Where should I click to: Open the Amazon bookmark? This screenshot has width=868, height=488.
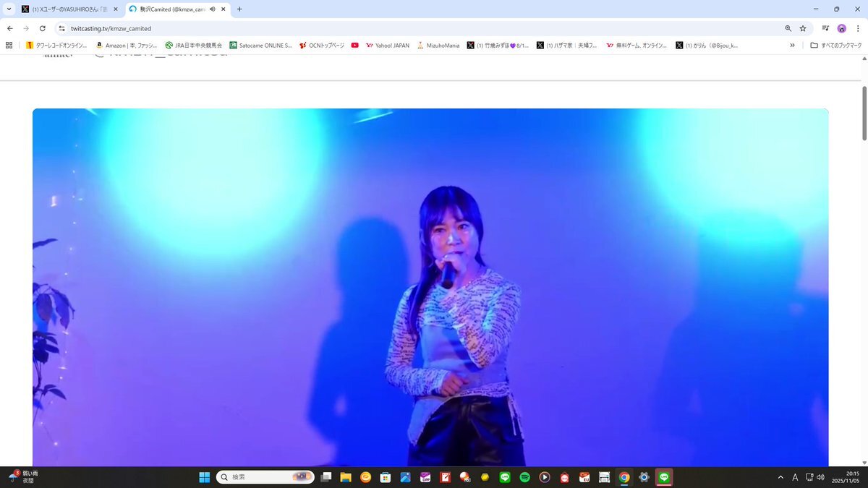point(127,45)
